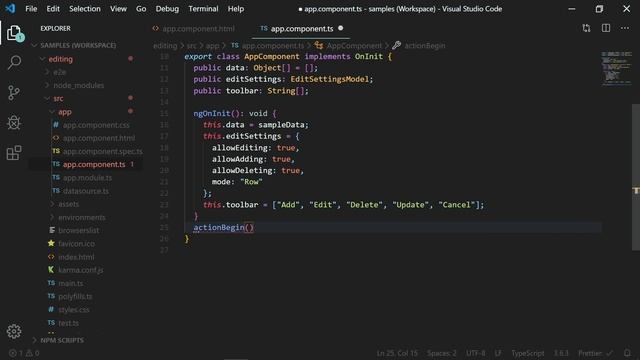Click Spaces: 2 indentation setting
640x360 pixels.
pos(442,353)
